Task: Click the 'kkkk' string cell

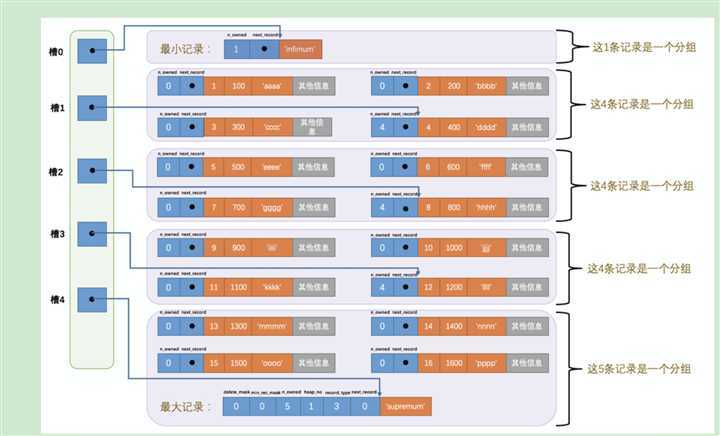Action: coord(272,287)
